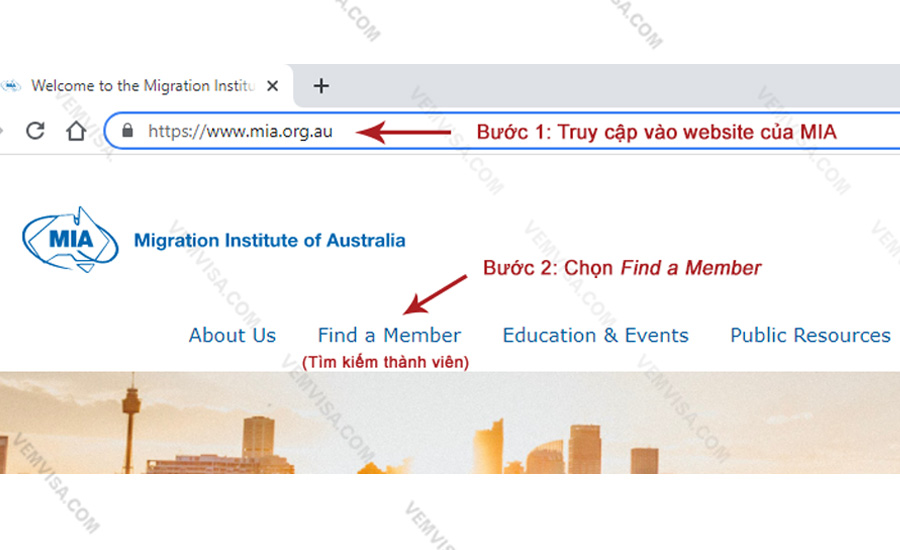Click the padlock site security icon

pyautogui.click(x=127, y=131)
